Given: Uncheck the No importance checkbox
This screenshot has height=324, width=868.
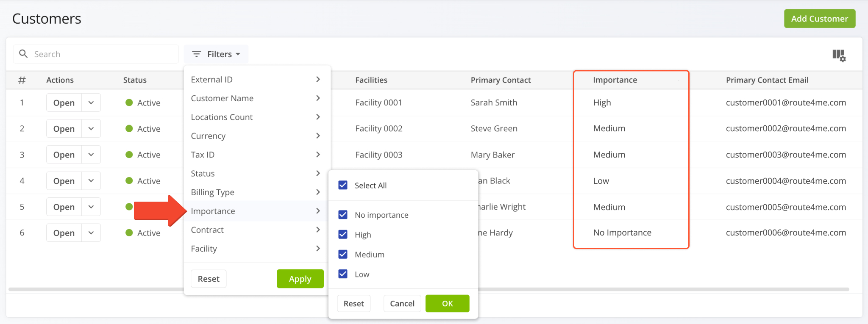Looking at the screenshot, I should [x=343, y=215].
